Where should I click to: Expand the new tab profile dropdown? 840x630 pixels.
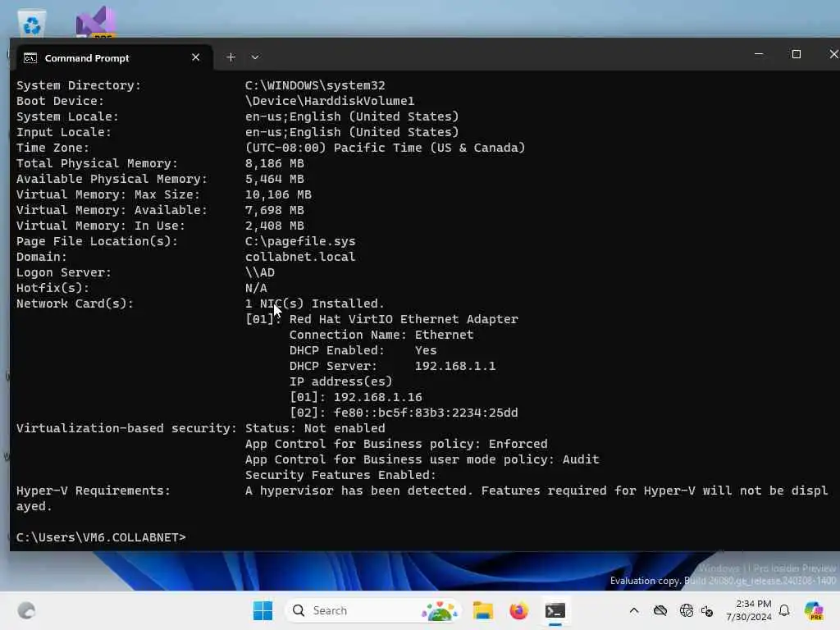255,57
